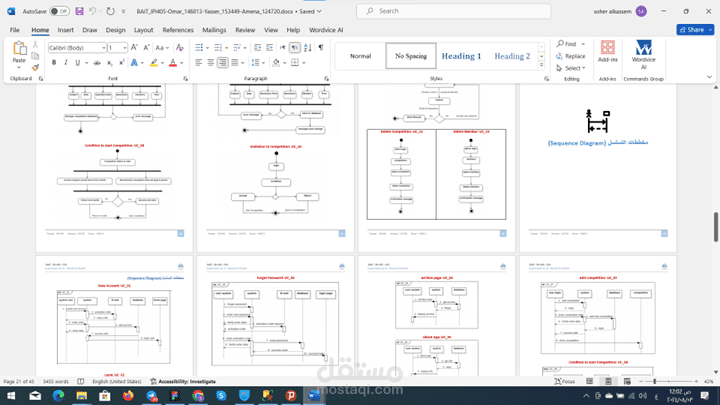Apply superscript formatting
The height and width of the screenshot is (405, 720).
[x=121, y=62]
